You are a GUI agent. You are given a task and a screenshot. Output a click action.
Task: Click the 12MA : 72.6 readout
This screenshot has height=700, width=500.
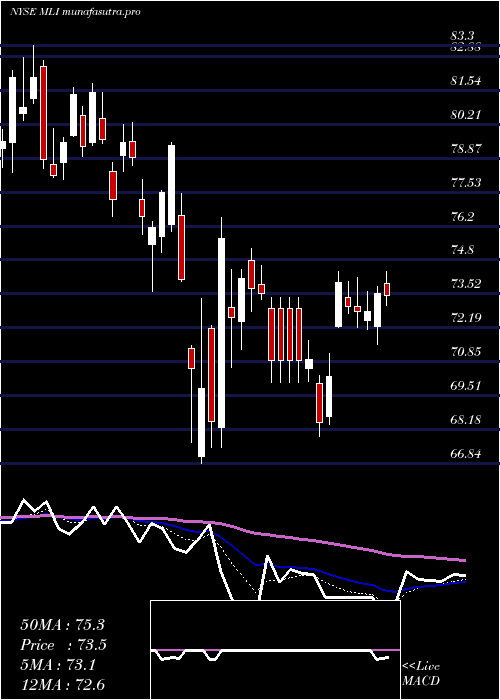[x=62, y=685]
